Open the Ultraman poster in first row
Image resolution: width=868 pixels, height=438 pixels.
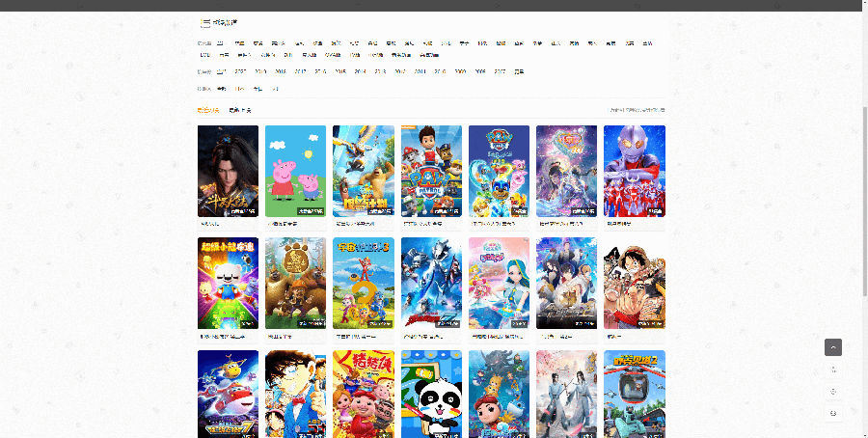[635, 171]
